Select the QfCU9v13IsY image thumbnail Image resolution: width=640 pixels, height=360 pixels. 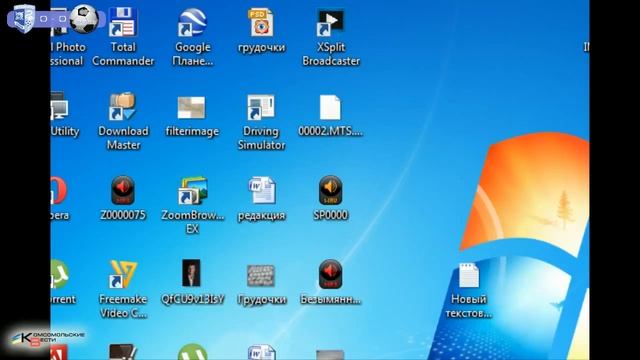(x=191, y=273)
